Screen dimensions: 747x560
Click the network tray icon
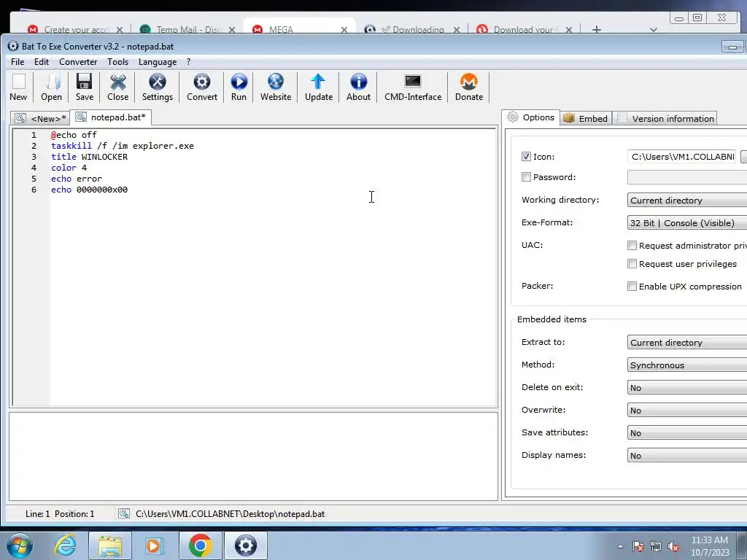click(656, 546)
